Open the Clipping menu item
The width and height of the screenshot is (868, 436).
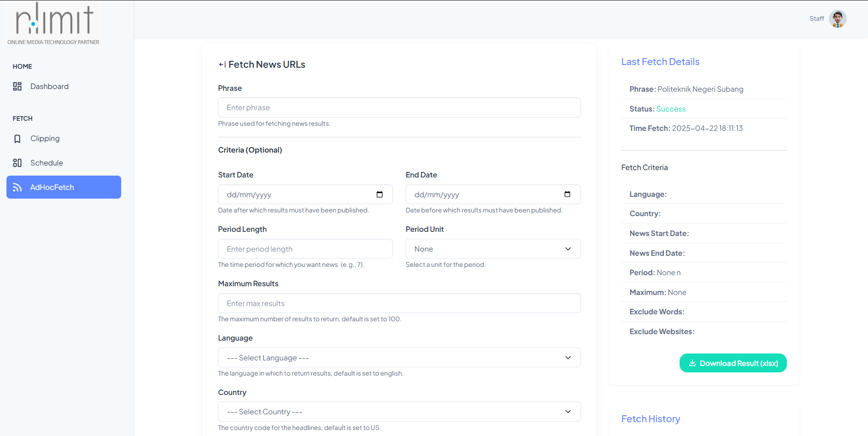coord(45,139)
